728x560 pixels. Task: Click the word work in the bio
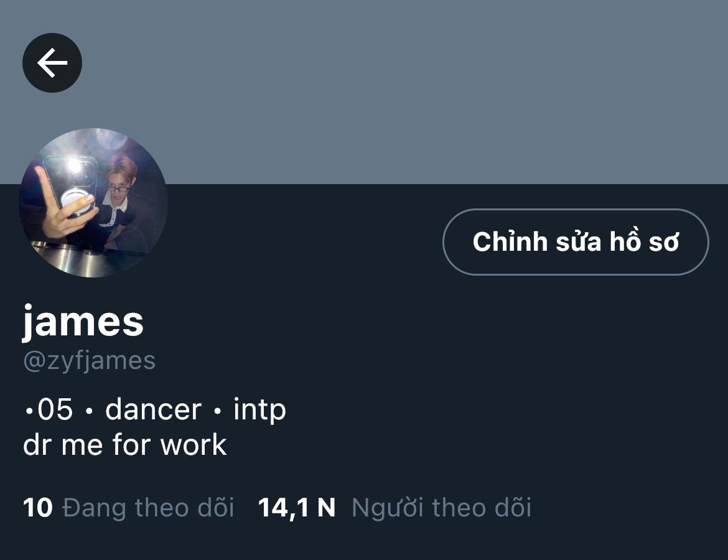point(193,445)
